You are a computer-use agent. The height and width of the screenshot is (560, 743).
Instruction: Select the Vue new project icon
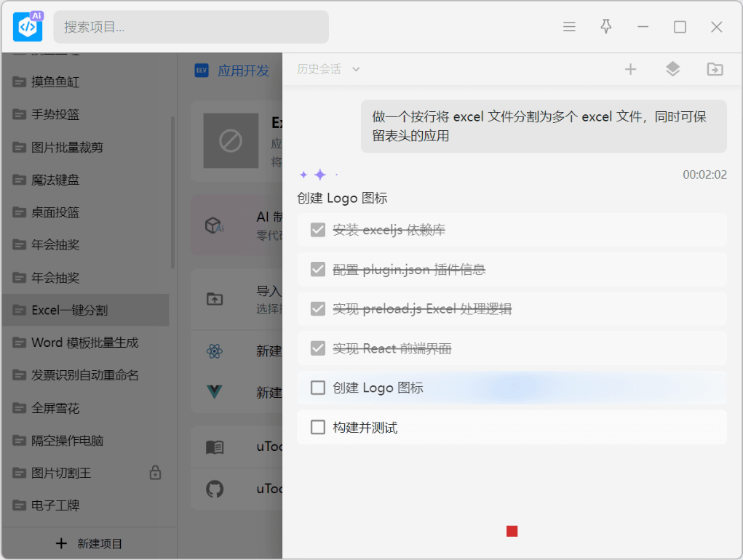(x=214, y=392)
